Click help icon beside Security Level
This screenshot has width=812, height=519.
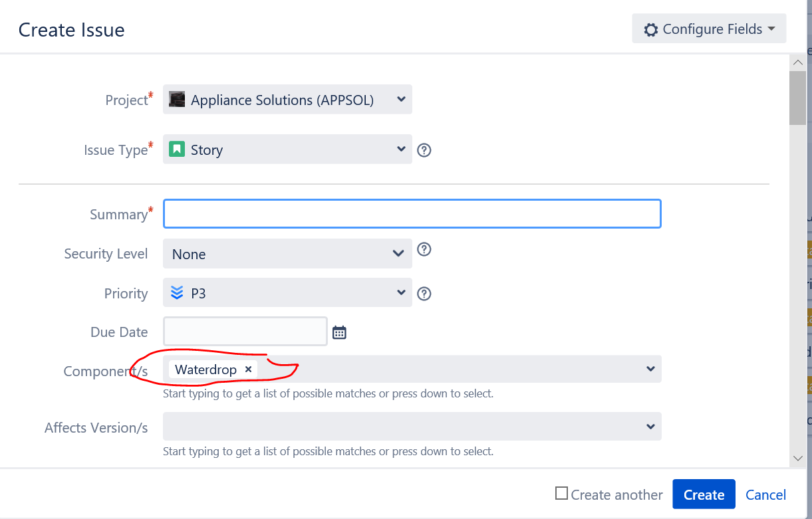click(424, 249)
